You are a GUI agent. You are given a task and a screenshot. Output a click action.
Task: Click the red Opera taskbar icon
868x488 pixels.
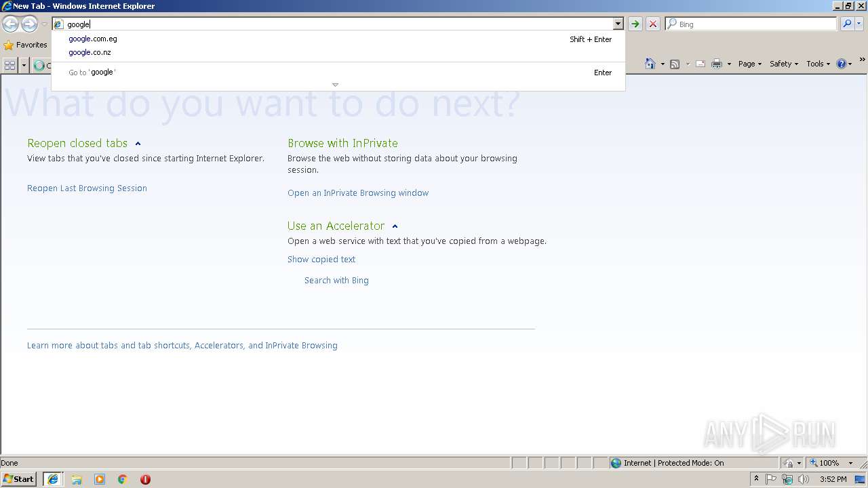145,479
